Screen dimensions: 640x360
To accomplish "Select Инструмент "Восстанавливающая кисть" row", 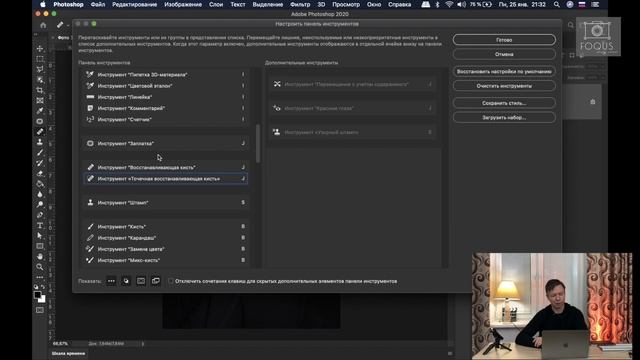I will pos(165,167).
